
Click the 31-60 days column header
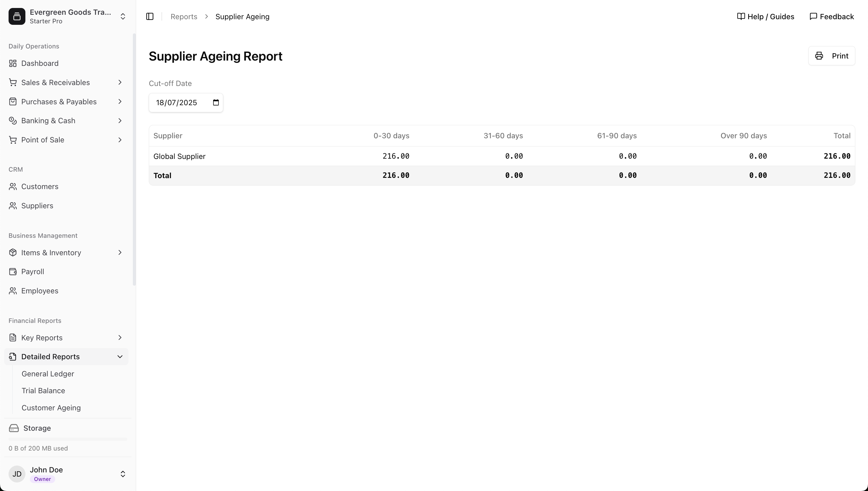[x=503, y=136]
